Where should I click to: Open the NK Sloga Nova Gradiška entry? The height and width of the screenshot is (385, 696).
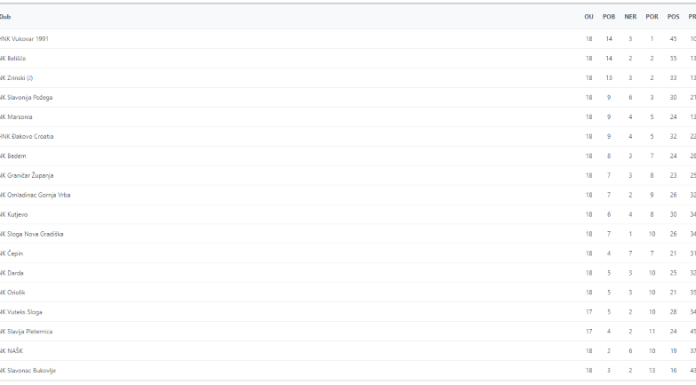point(32,234)
